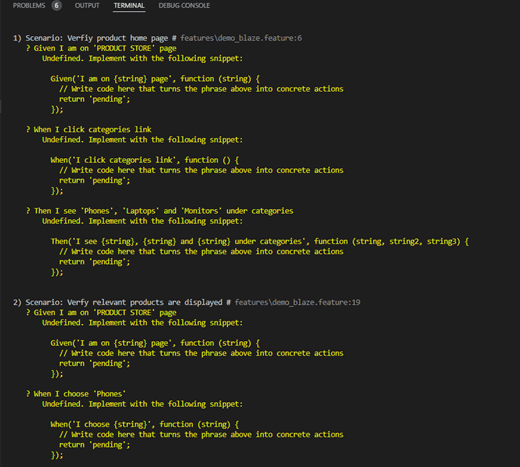
Task: Click the Given('I am on {string} page' snippet under Scenario 1
Action: click(x=155, y=79)
